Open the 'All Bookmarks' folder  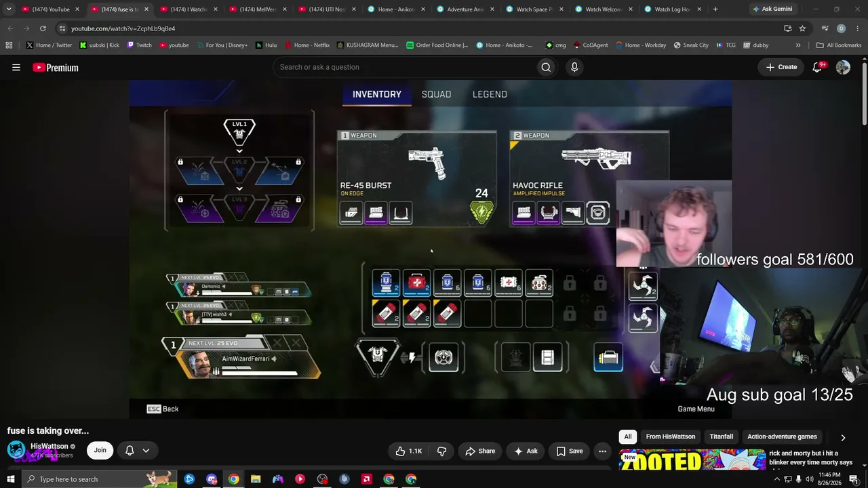pyautogui.click(x=838, y=45)
